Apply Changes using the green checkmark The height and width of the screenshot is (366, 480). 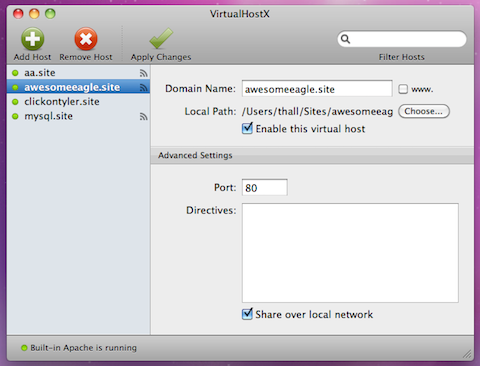(x=161, y=38)
